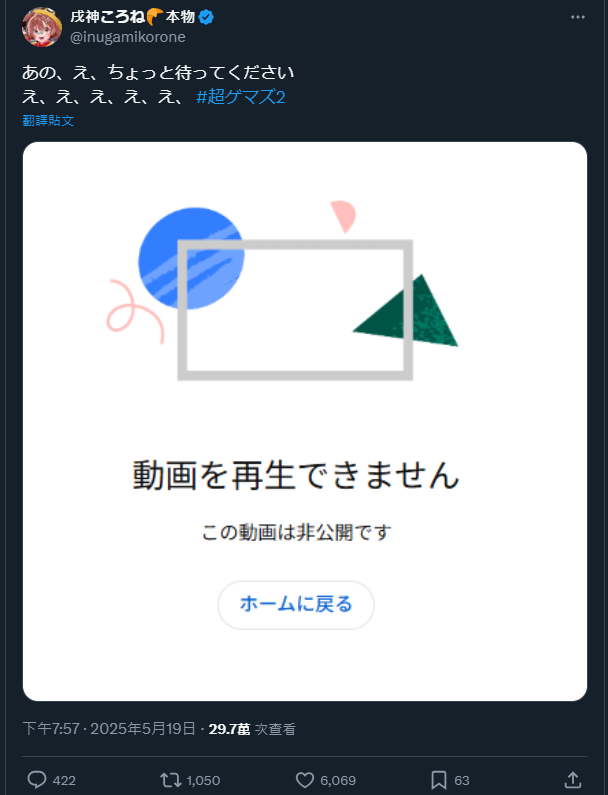
Task: Click the 動画を再生できません heading
Action: point(296,476)
